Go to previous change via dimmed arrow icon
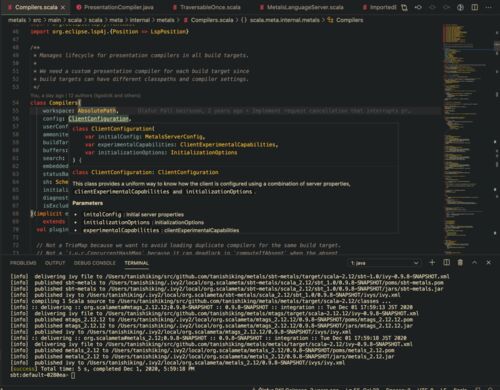500x390 pixels. coord(432,7)
